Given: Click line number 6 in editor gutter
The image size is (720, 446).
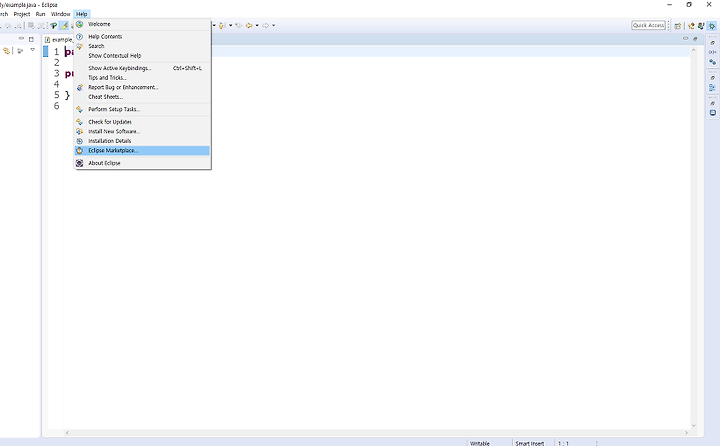Looking at the screenshot, I should tap(56, 106).
